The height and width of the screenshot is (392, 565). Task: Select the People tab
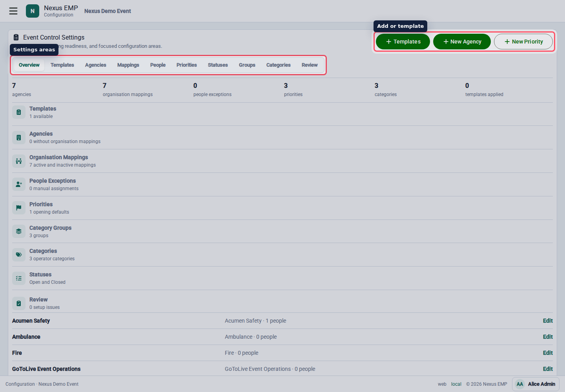click(158, 65)
